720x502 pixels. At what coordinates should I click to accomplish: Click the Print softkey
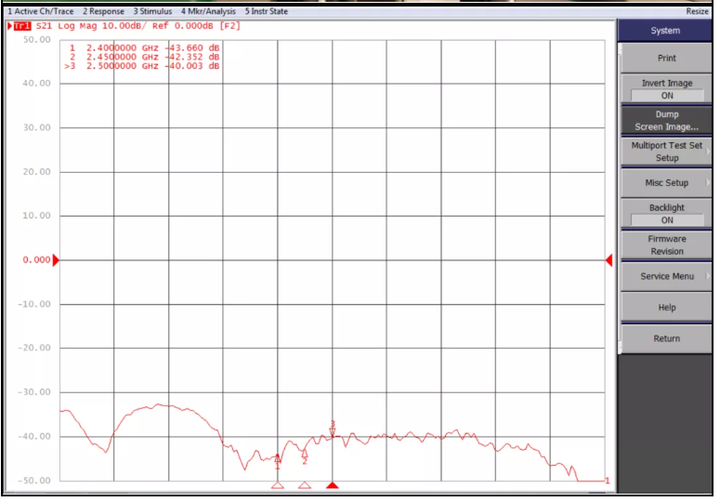click(x=666, y=58)
